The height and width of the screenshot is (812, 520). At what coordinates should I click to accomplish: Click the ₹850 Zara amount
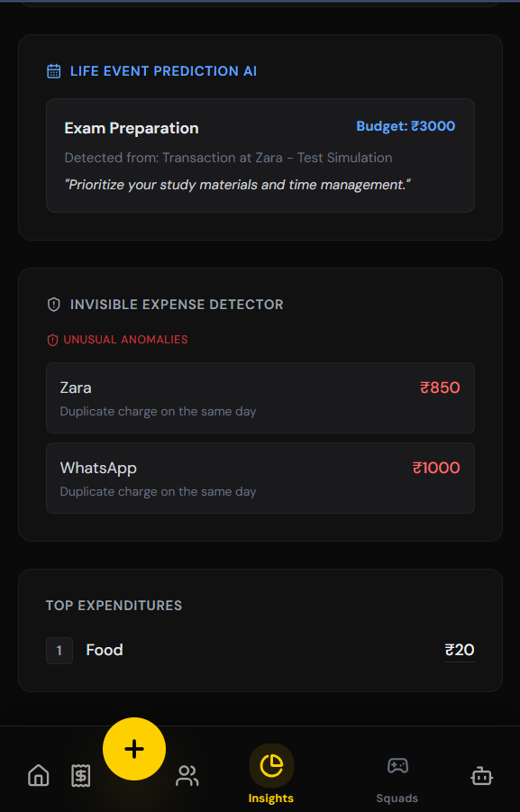tap(440, 388)
